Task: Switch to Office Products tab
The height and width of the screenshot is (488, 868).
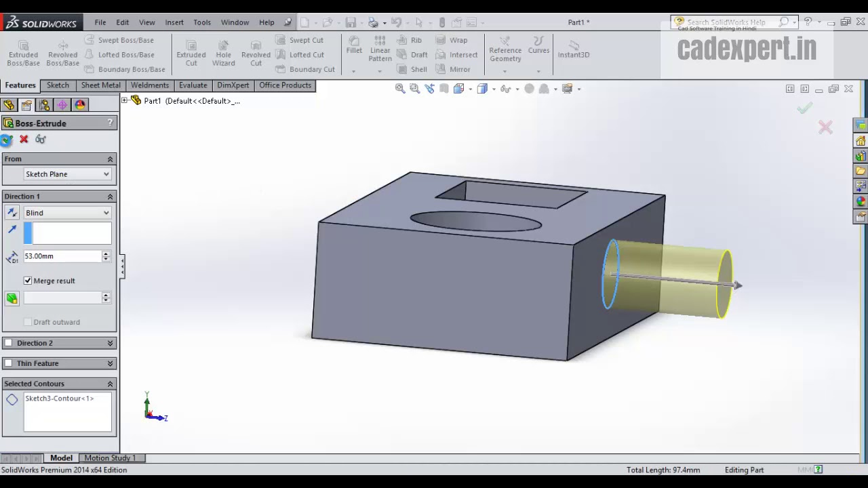Action: 285,85
